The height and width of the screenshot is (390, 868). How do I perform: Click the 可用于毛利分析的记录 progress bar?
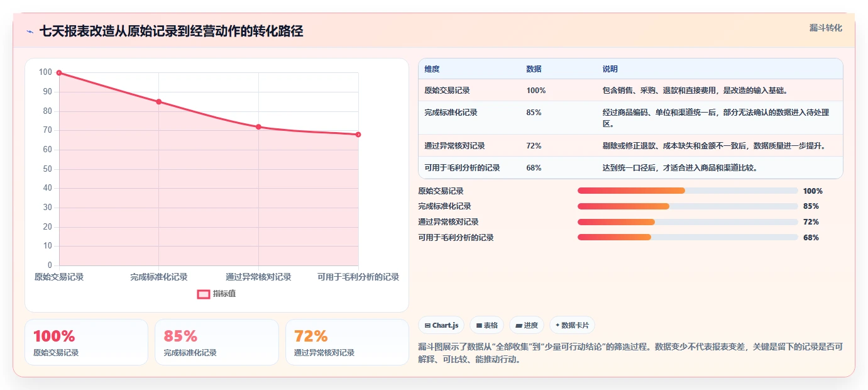click(688, 237)
